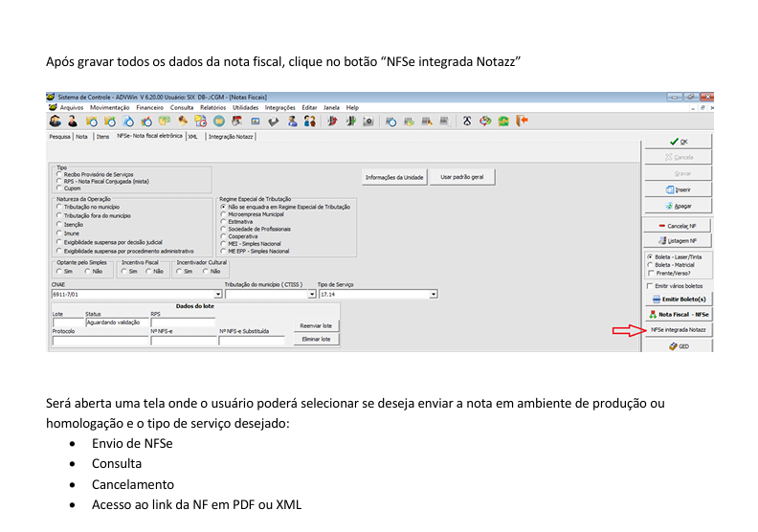Click the Cancelar NF button

(x=678, y=226)
